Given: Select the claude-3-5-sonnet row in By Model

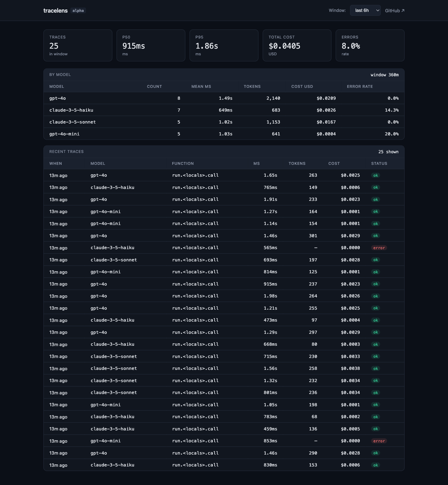Looking at the screenshot, I should 224,122.
